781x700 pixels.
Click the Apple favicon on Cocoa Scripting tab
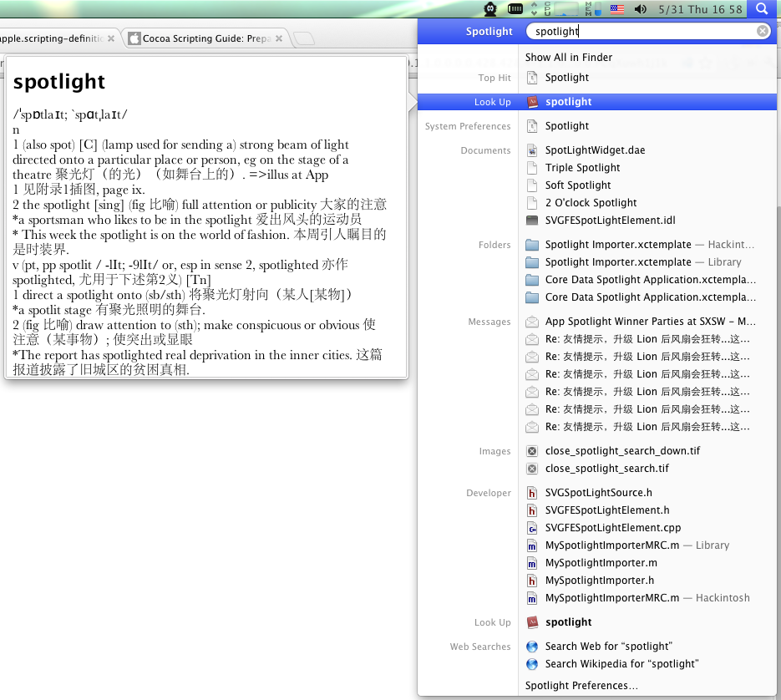pos(134,38)
